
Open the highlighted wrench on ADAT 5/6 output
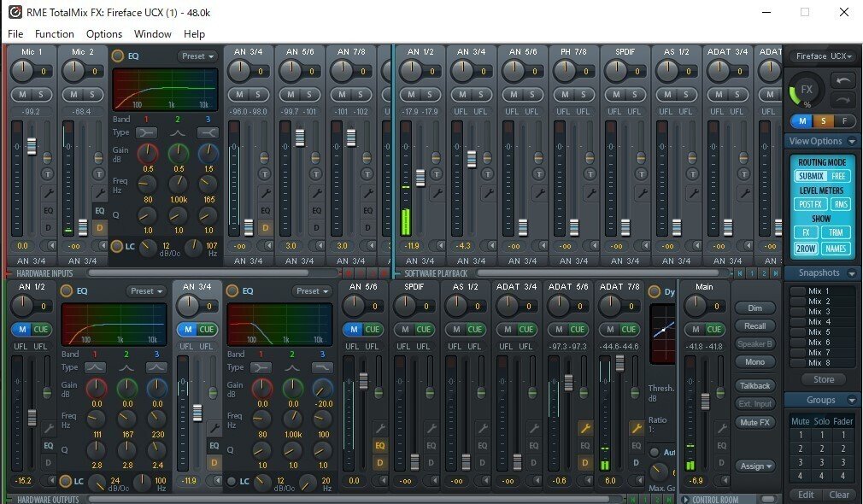585,427
